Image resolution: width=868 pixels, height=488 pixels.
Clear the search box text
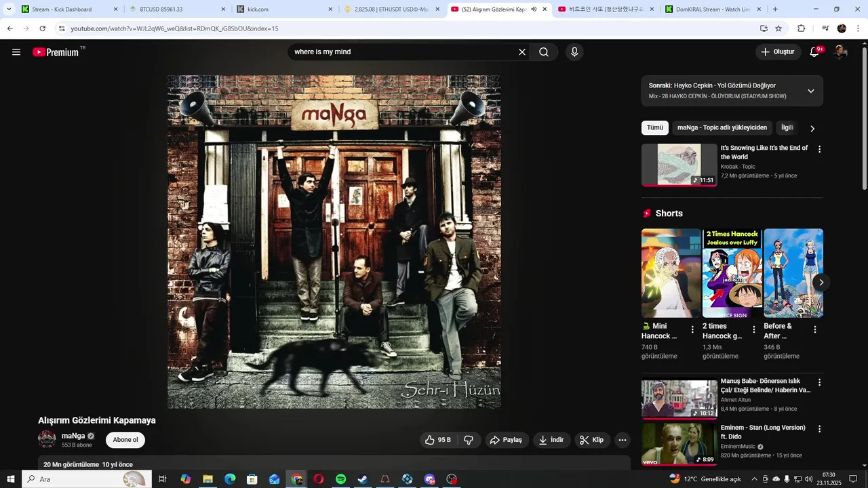tap(522, 52)
